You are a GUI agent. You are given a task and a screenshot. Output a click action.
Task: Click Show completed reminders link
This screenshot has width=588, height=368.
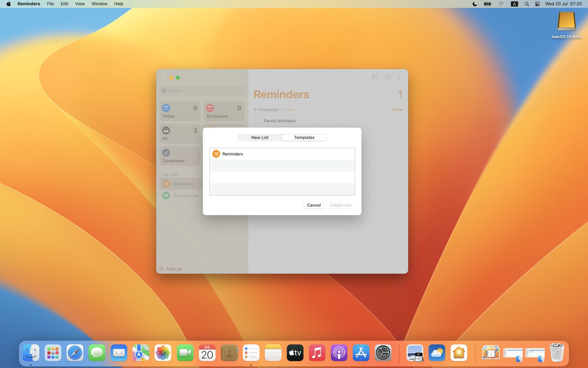[x=397, y=110]
